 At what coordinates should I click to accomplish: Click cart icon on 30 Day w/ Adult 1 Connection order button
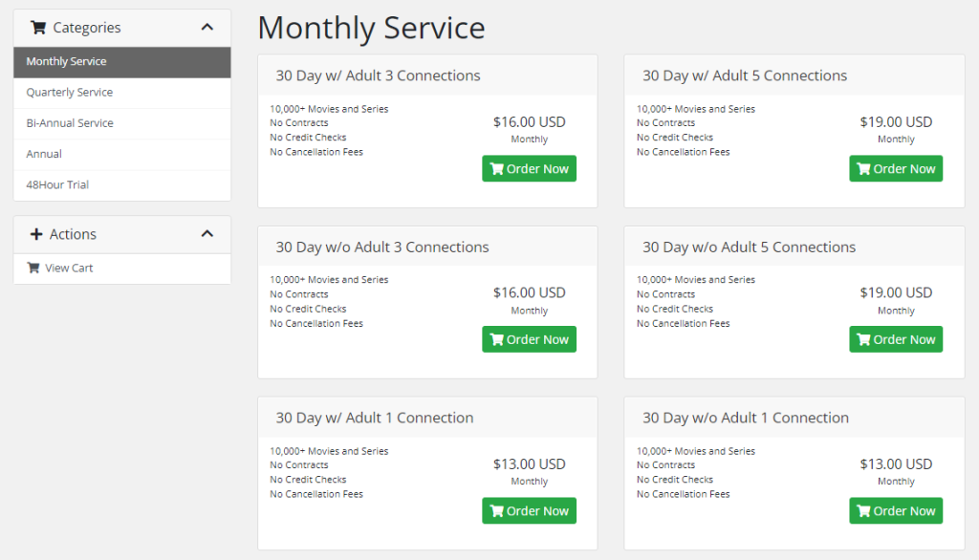coord(496,511)
